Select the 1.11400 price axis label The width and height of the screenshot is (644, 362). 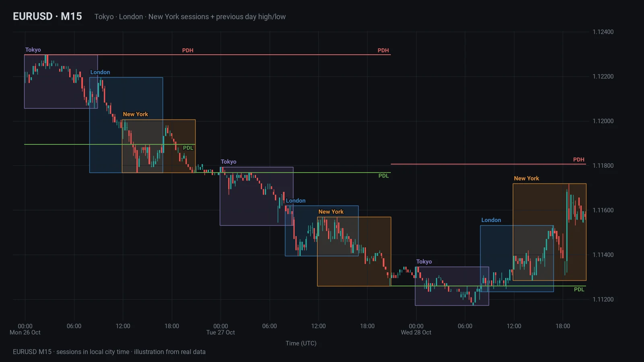click(x=603, y=255)
